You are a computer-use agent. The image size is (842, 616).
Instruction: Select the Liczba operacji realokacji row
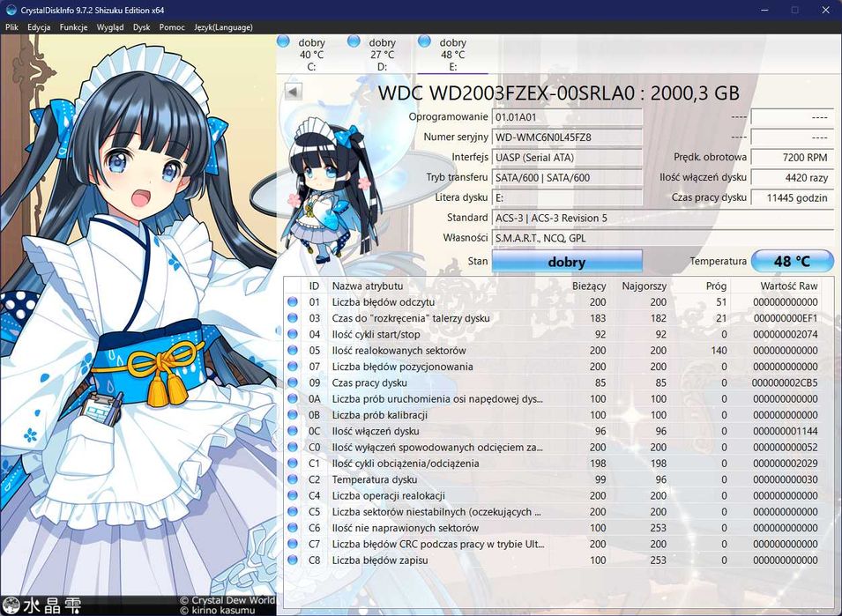(553, 494)
